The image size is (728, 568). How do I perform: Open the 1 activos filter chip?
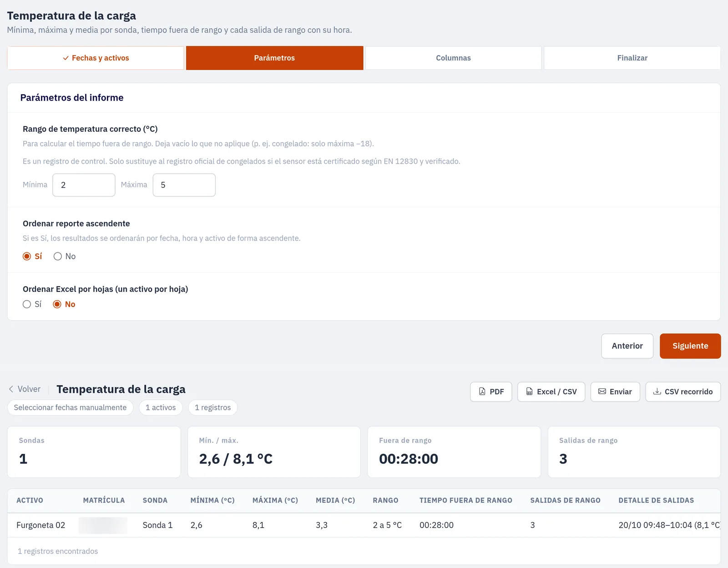point(161,407)
